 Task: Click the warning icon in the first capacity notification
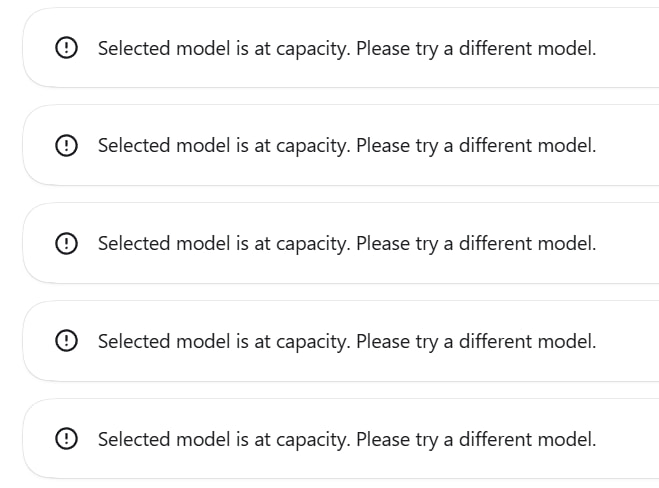[x=66, y=47]
